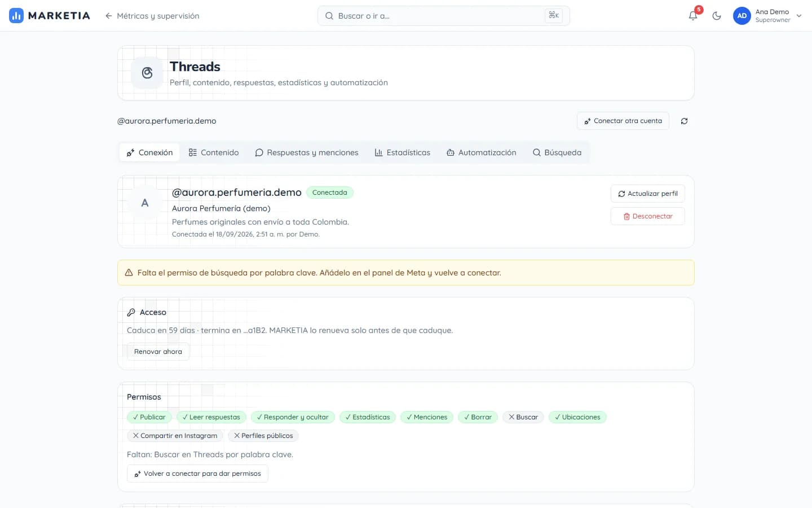Viewport: 812px width, 508px height.
Task: Open the Contenido tab
Action: tap(214, 152)
